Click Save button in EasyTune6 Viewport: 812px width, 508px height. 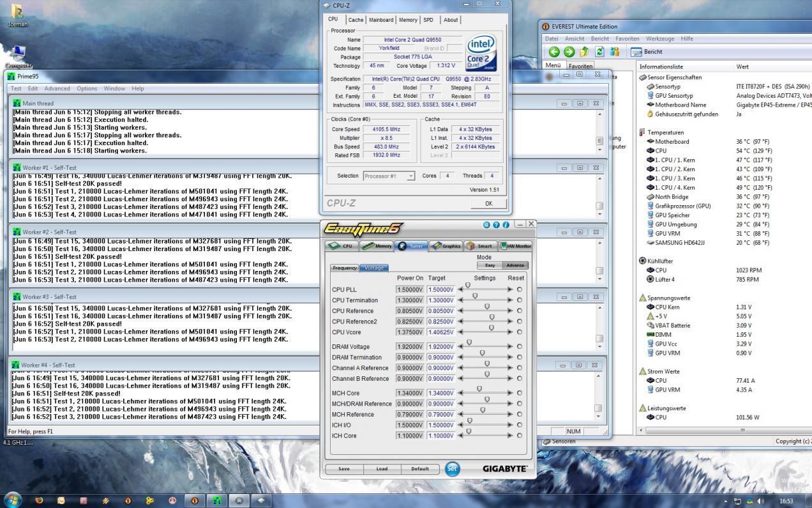344,468
